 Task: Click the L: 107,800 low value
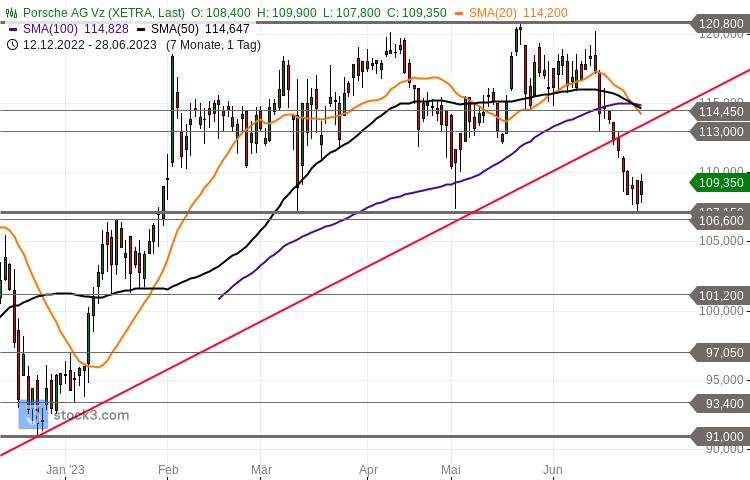pyautogui.click(x=352, y=13)
